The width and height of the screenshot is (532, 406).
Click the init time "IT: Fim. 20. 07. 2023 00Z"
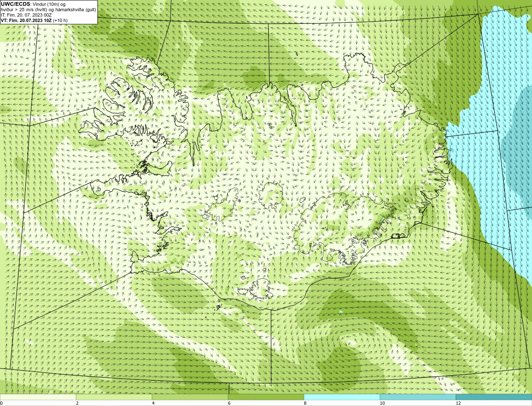(26, 15)
